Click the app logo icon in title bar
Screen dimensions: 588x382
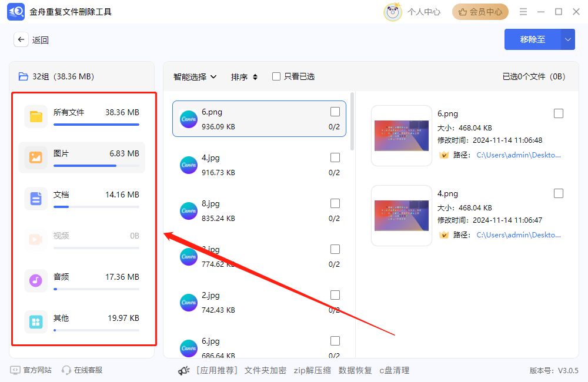pos(16,12)
